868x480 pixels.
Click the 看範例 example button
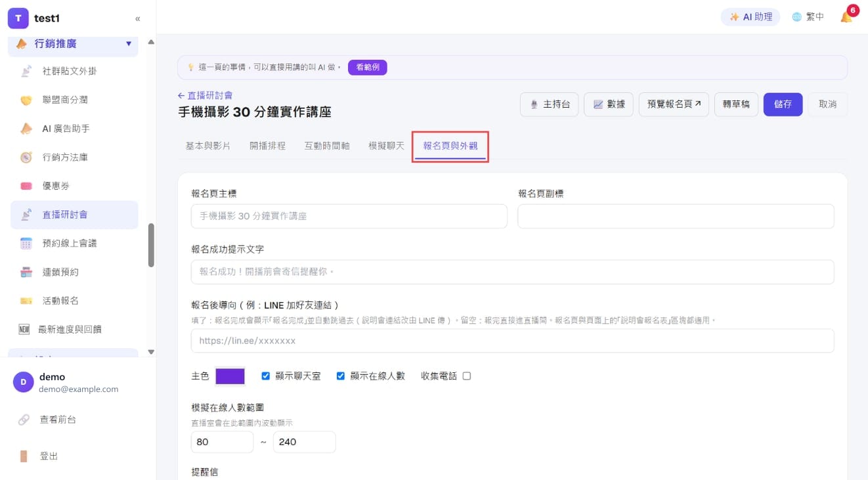pos(368,67)
